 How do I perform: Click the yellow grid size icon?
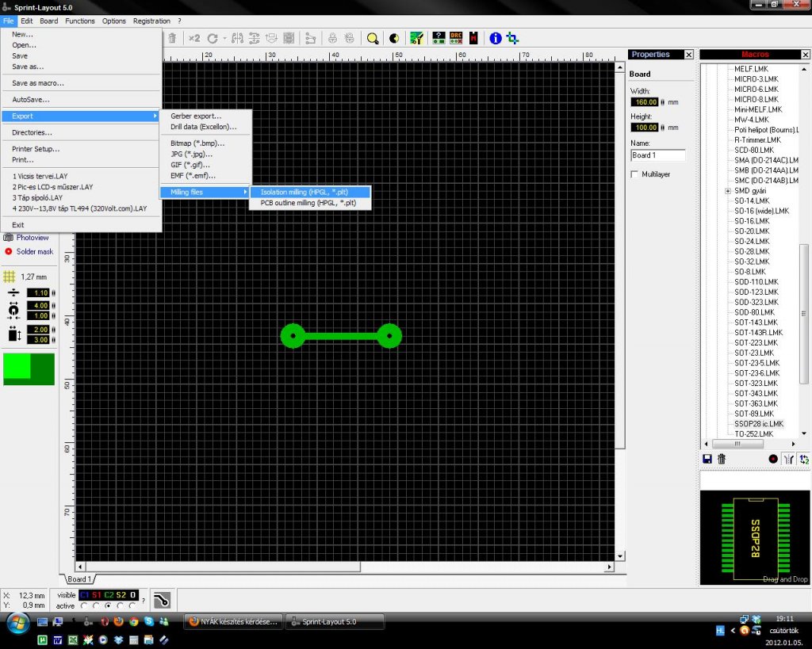[x=10, y=277]
